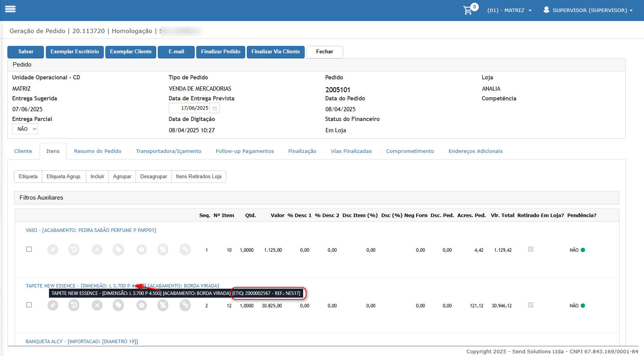Viewport: 644px width, 356px height.
Task: Open the BANQUETA ALCY item link
Action: tap(82, 342)
